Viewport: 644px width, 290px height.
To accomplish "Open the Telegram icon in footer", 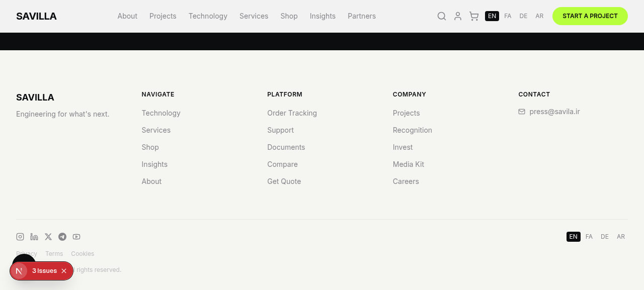I will point(62,237).
